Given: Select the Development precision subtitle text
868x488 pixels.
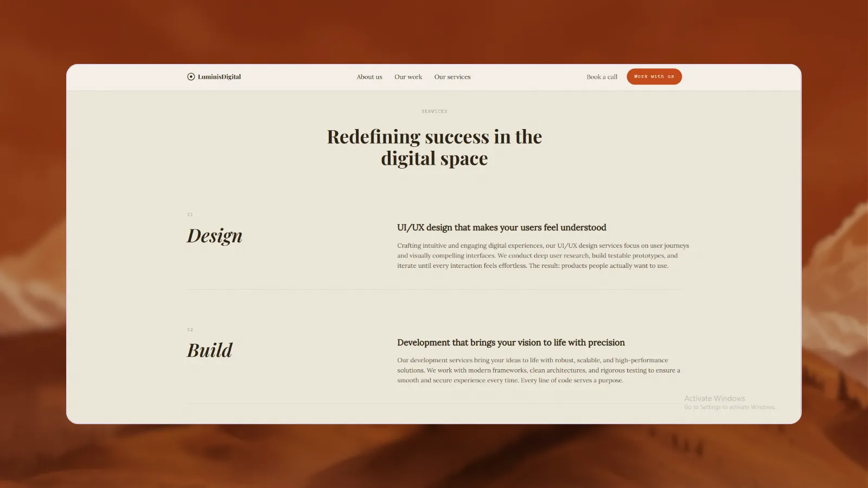Looking at the screenshot, I should coord(510,342).
